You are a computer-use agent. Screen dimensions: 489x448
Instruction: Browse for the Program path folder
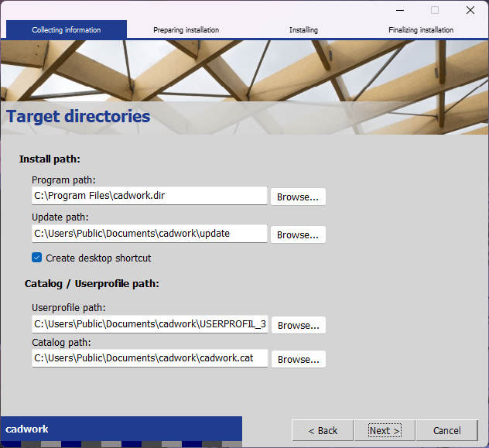[x=298, y=197]
